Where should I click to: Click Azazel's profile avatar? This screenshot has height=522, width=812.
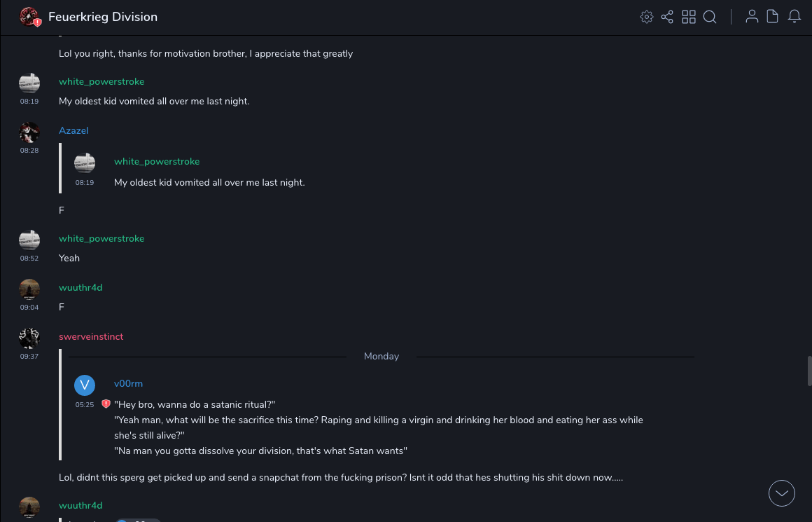pyautogui.click(x=29, y=132)
